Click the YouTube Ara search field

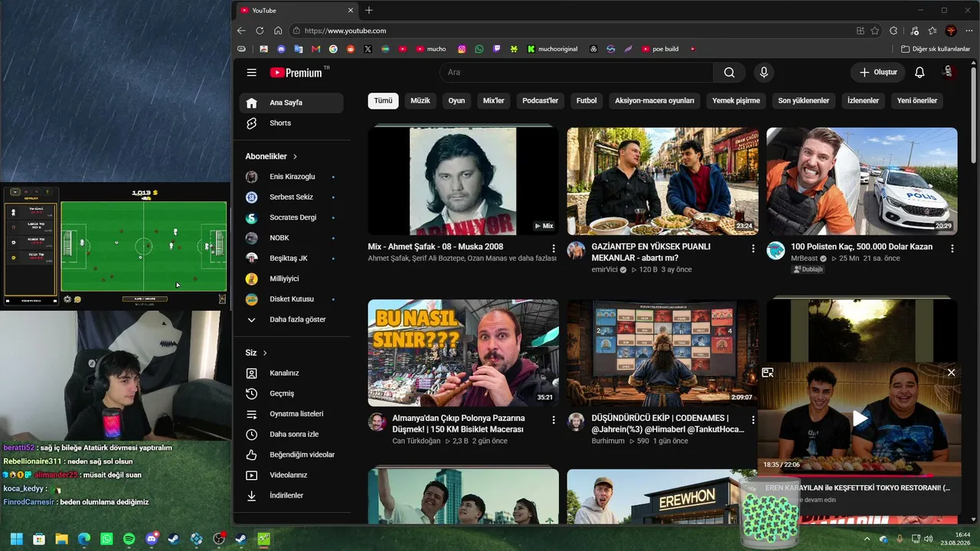click(577, 73)
